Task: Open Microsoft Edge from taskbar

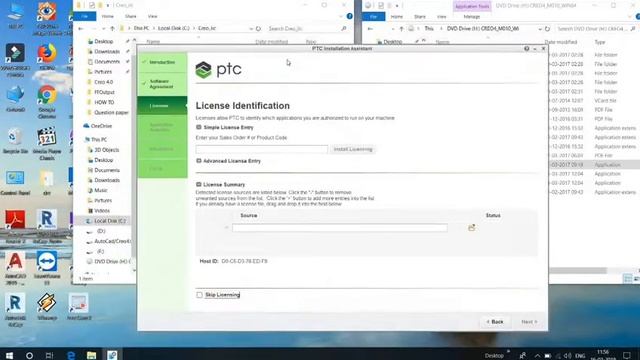Action: point(71,355)
